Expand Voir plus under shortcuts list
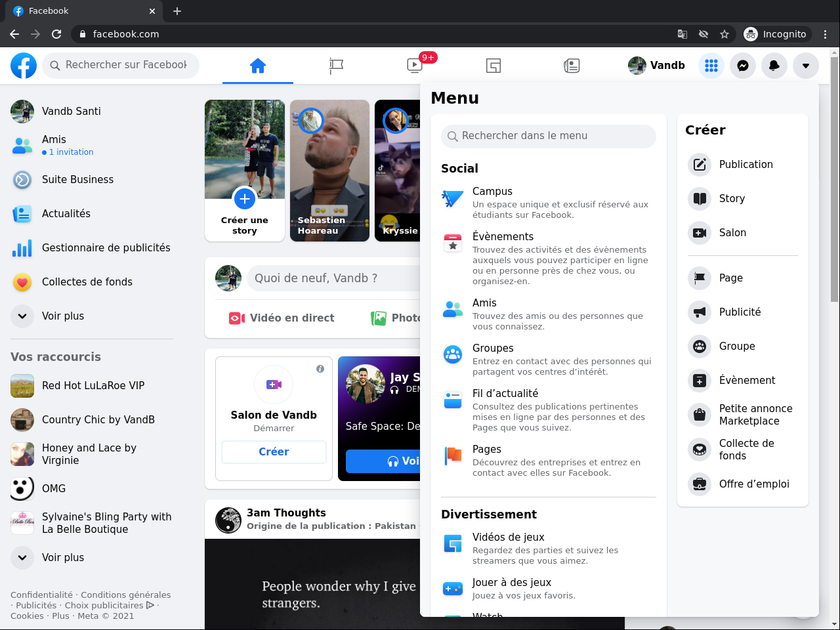Screen dimensions: 840x630 (x=92, y=558)
